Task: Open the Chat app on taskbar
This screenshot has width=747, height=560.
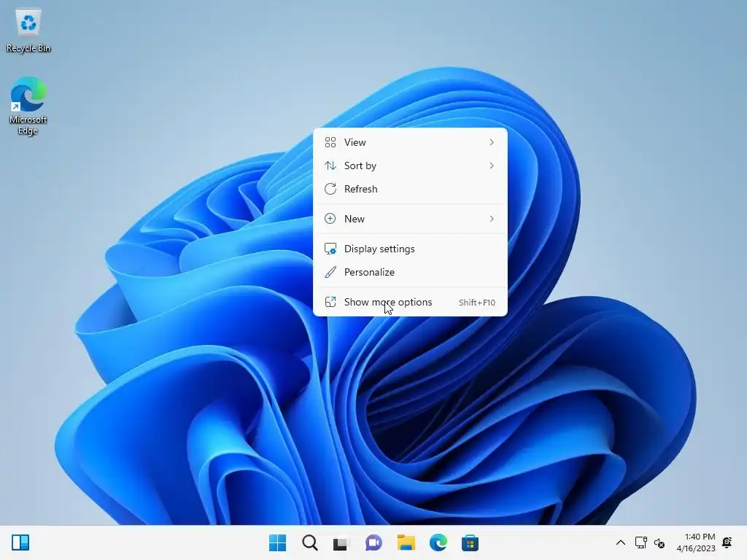Action: pyautogui.click(x=373, y=542)
